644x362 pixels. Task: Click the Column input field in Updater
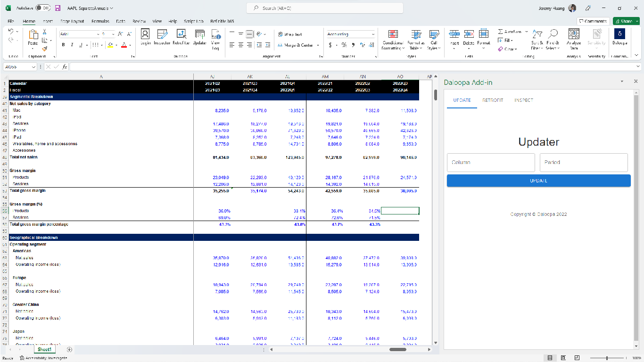click(491, 162)
